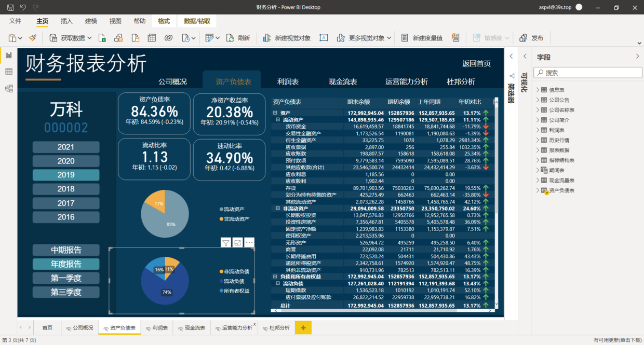Expand the 信息表 table in the Fields pane

[x=538, y=90]
